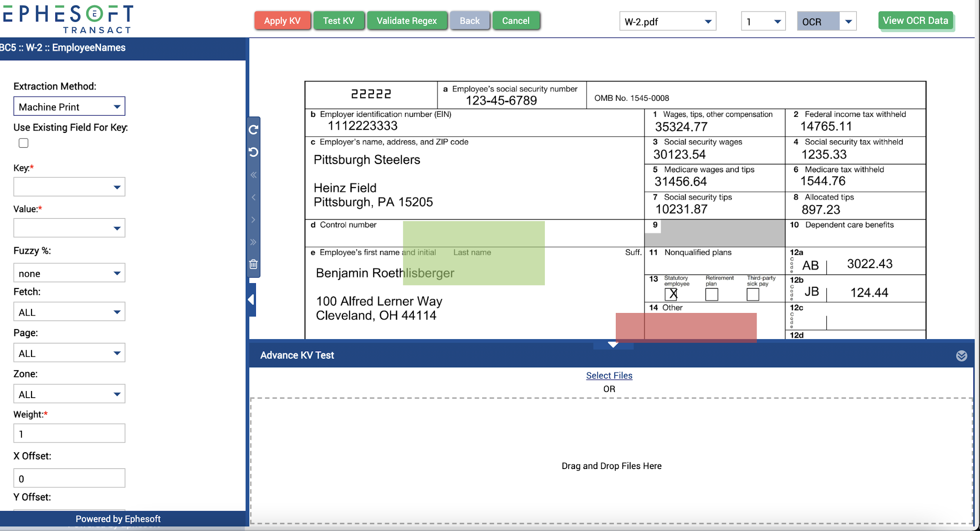Open the Extraction Method dropdown
This screenshot has height=531, width=980.
69,107
